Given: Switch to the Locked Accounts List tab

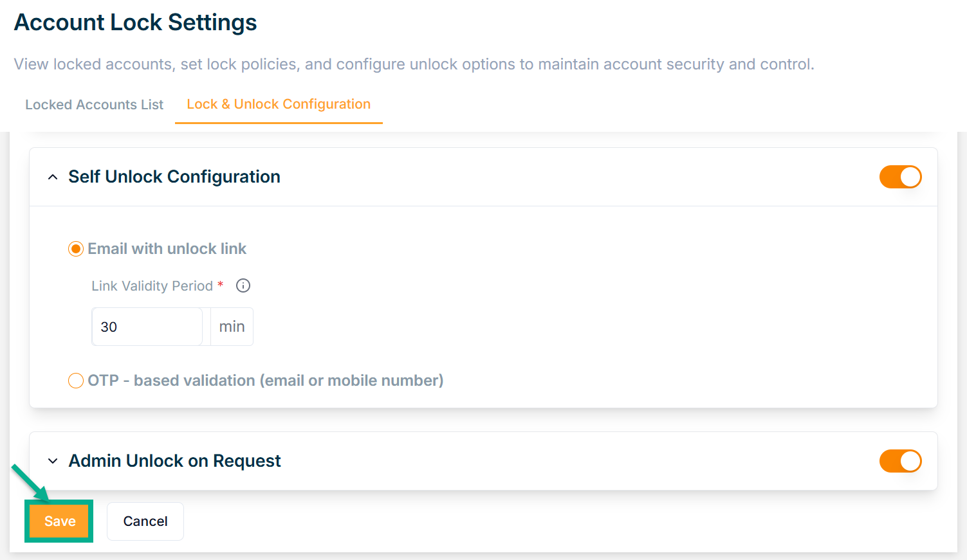Looking at the screenshot, I should pos(94,105).
